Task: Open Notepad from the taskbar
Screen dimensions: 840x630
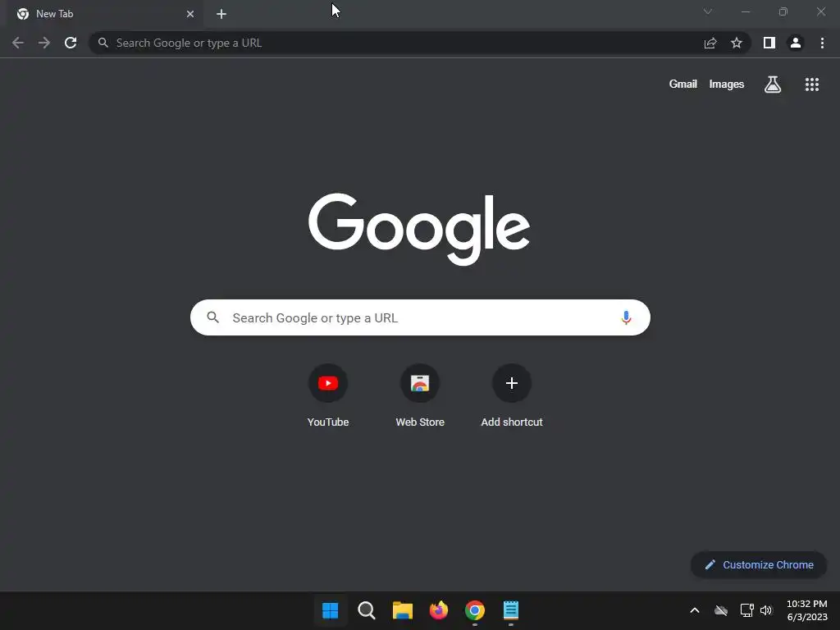Action: point(510,610)
